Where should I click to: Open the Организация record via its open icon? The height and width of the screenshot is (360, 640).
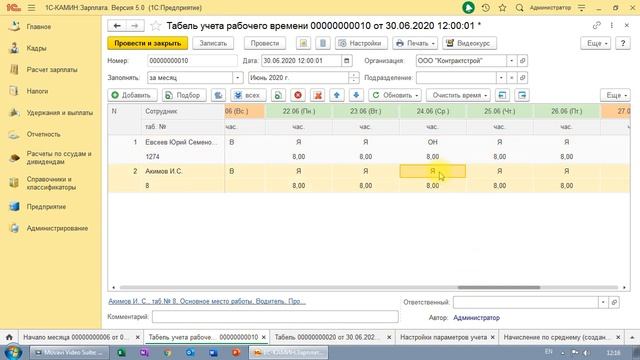pos(522,61)
